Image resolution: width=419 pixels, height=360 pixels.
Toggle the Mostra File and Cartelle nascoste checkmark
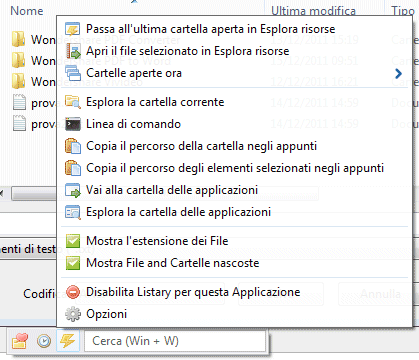(73, 263)
